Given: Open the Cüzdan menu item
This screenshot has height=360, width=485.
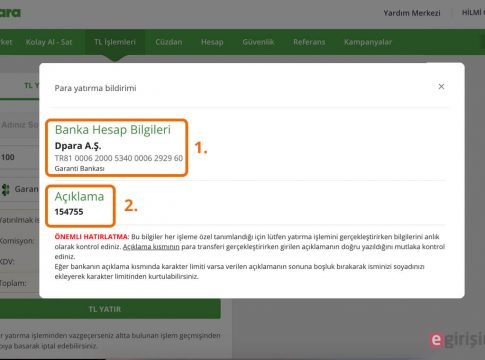Looking at the screenshot, I should point(169,42).
